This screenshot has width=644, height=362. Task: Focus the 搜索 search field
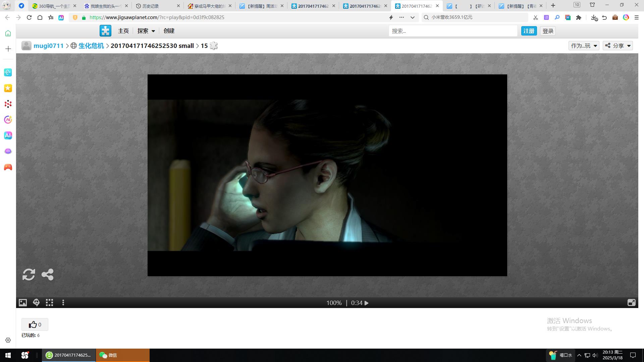(x=453, y=31)
